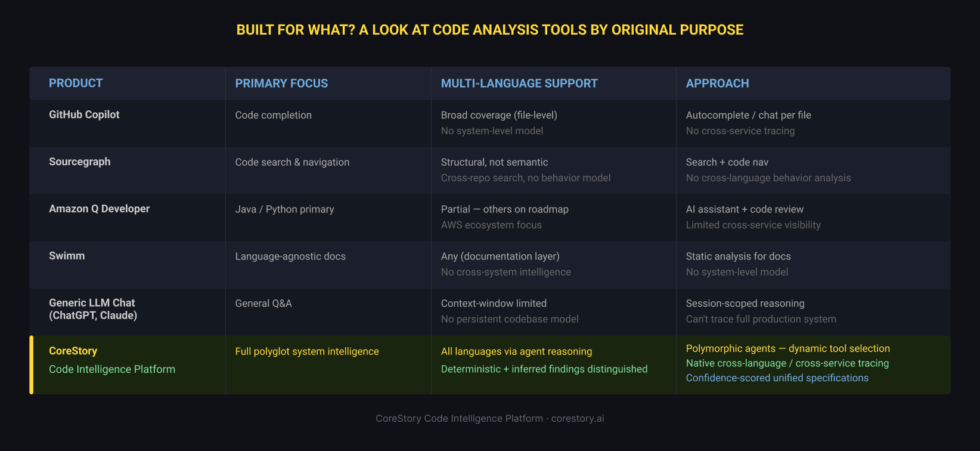Click Cross-repo search, no behavior model
The height and width of the screenshot is (451, 980).
(x=526, y=178)
